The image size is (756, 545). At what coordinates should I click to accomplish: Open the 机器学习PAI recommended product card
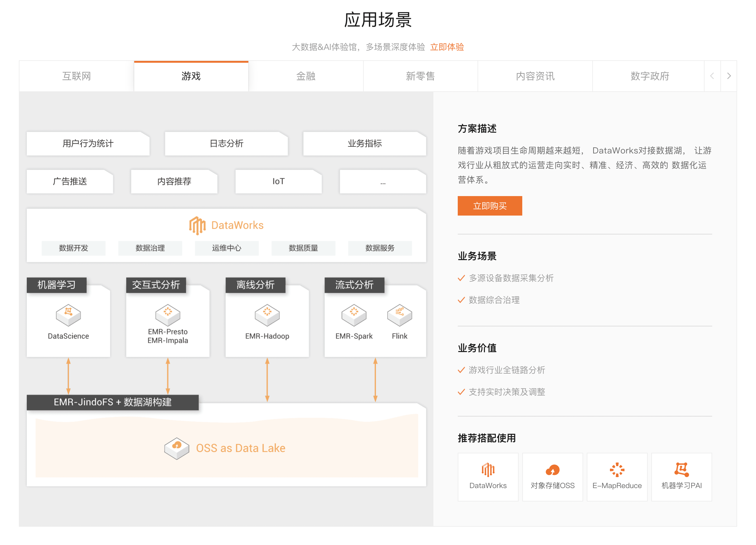click(681, 476)
